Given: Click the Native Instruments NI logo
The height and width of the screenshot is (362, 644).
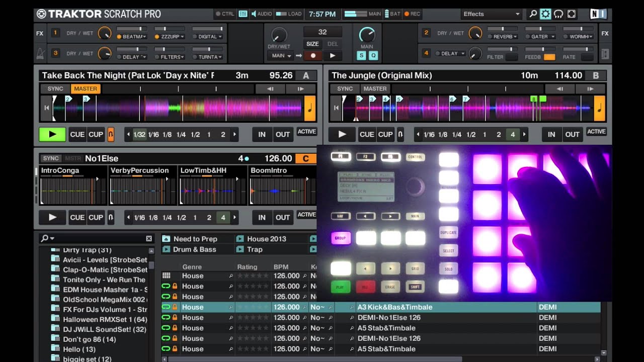Looking at the screenshot, I should tap(598, 14).
